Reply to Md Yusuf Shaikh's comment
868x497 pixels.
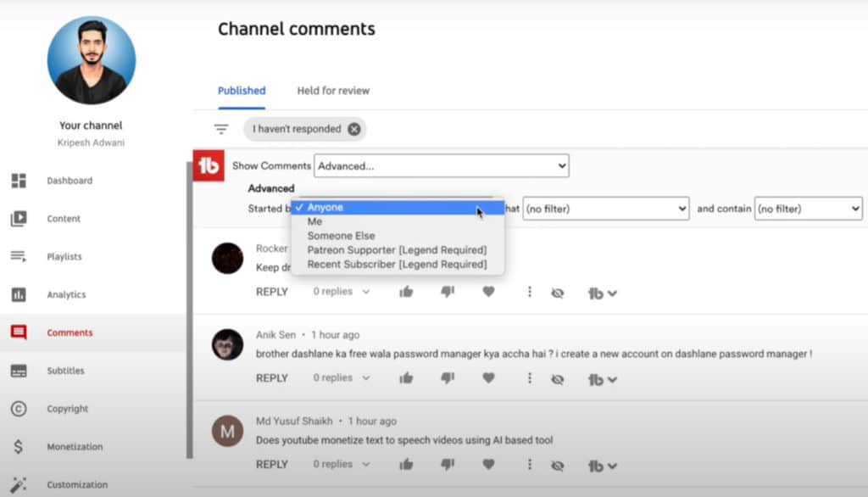tap(272, 465)
